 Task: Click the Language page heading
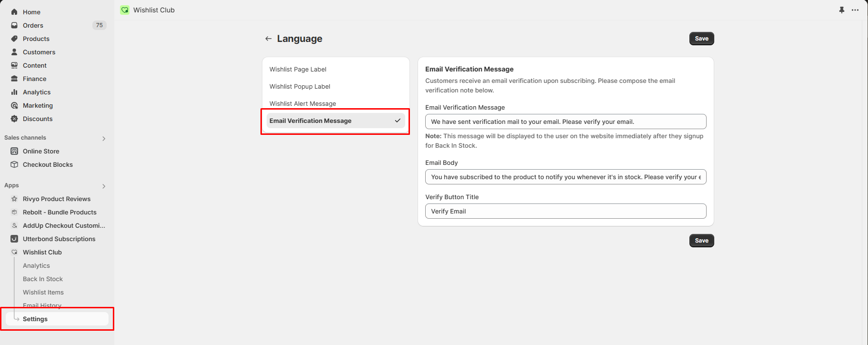(x=299, y=39)
